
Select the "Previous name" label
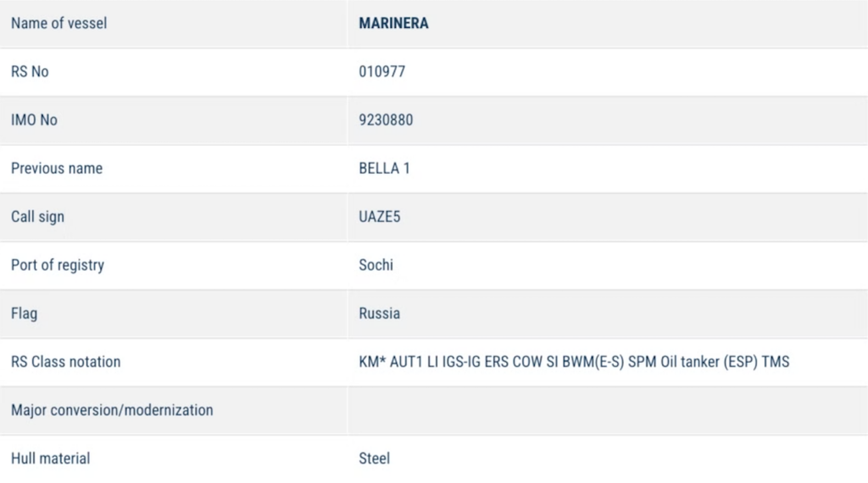point(56,169)
